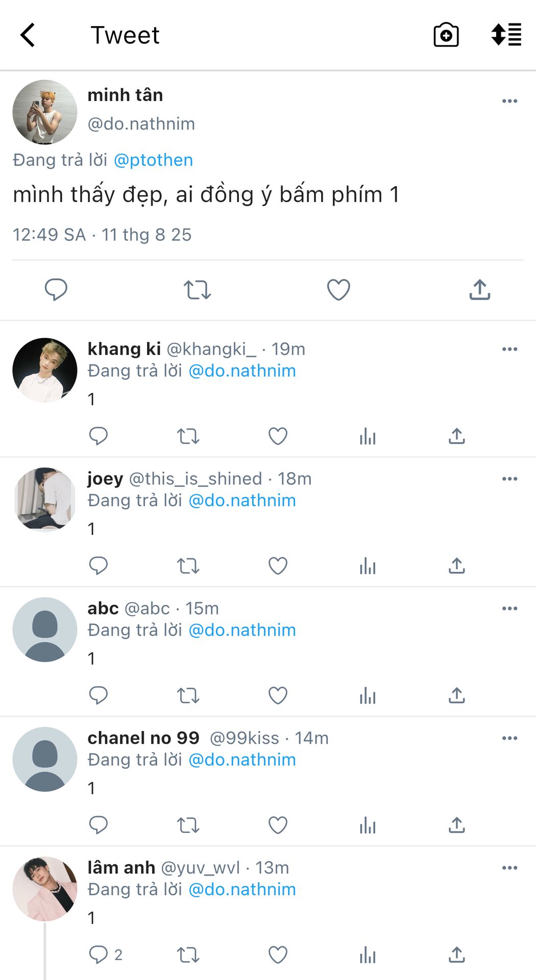Share minh tân's main tweet

point(479,289)
